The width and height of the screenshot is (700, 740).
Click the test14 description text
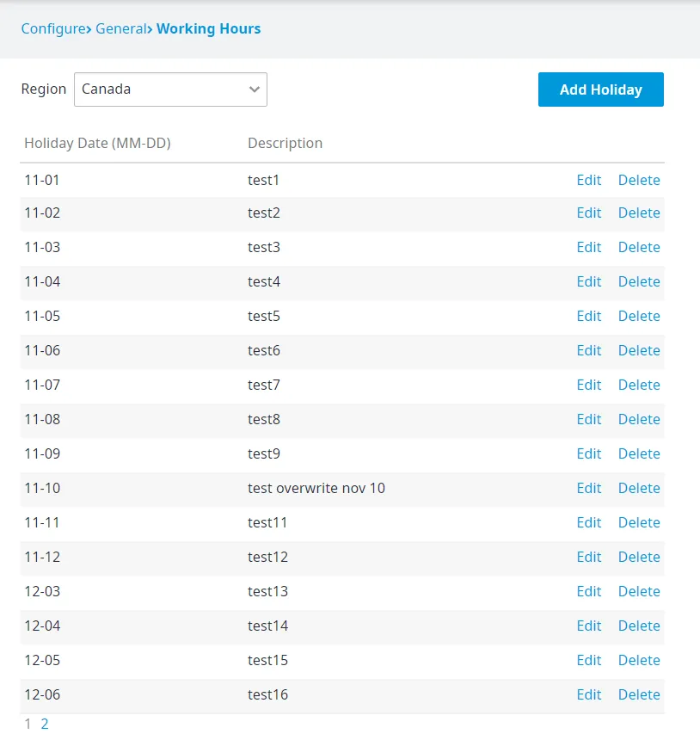(268, 626)
